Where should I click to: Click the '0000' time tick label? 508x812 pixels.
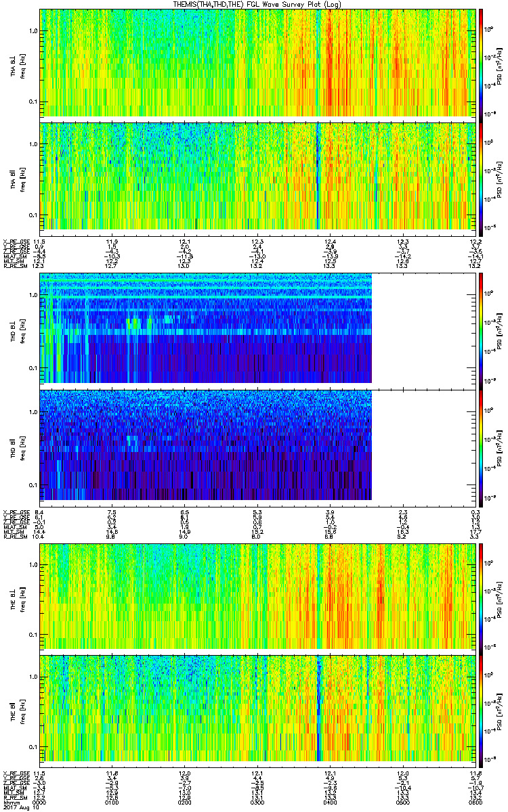[x=39, y=802]
